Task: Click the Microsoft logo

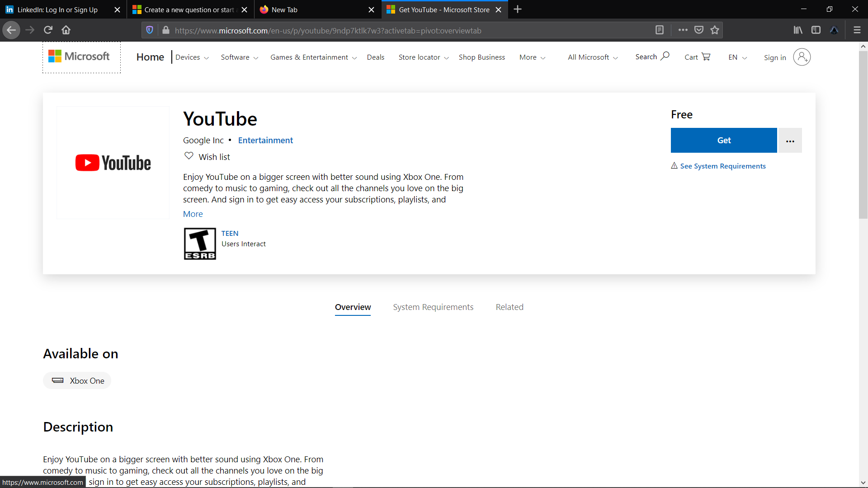Action: [79, 56]
